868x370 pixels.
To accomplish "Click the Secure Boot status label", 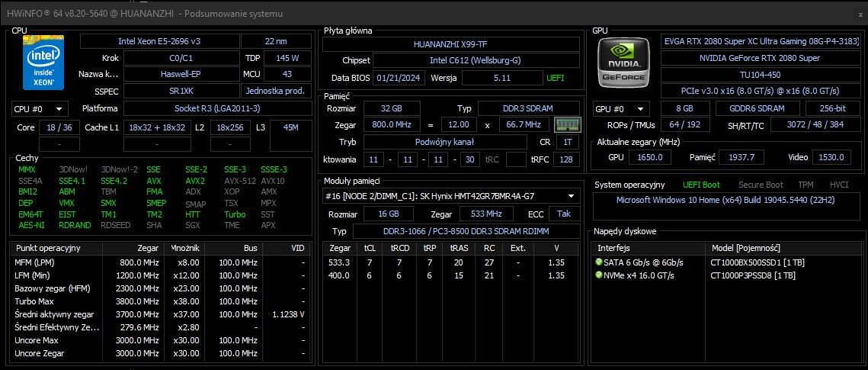I will pyautogui.click(x=761, y=185).
